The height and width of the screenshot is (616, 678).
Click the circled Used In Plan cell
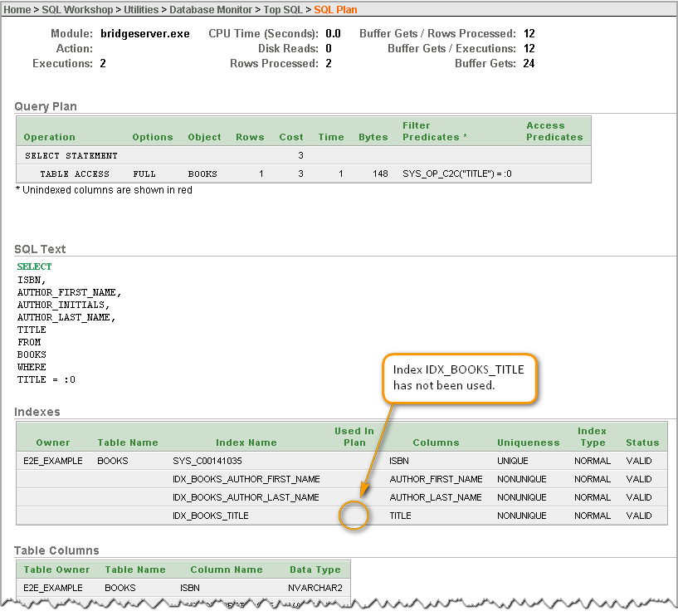pyautogui.click(x=354, y=516)
